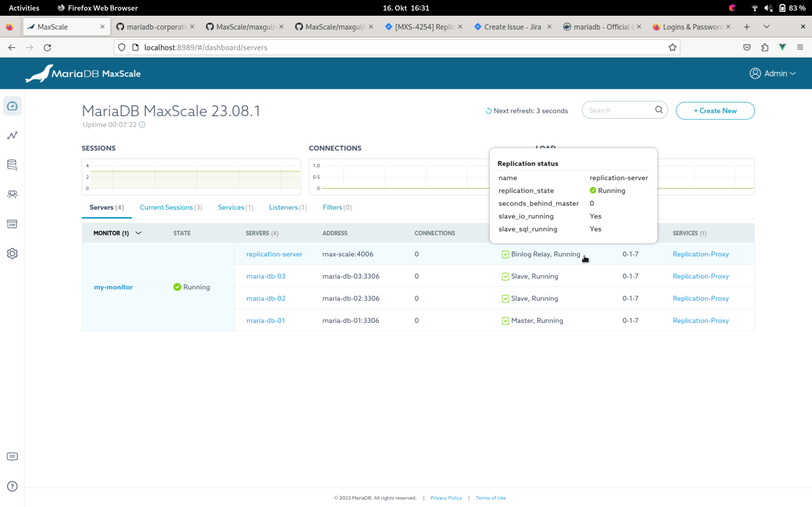Click the help question mark icon
This screenshot has height=507, width=812.
coord(12,486)
